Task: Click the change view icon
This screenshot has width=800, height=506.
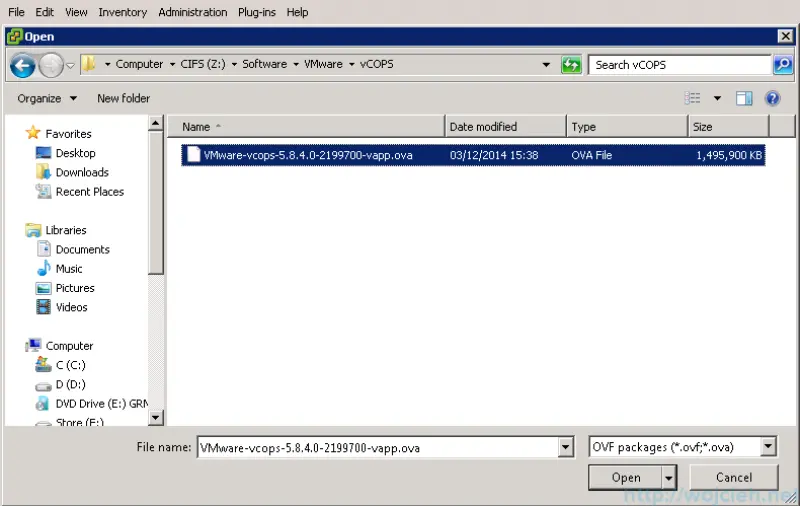Action: (693, 98)
